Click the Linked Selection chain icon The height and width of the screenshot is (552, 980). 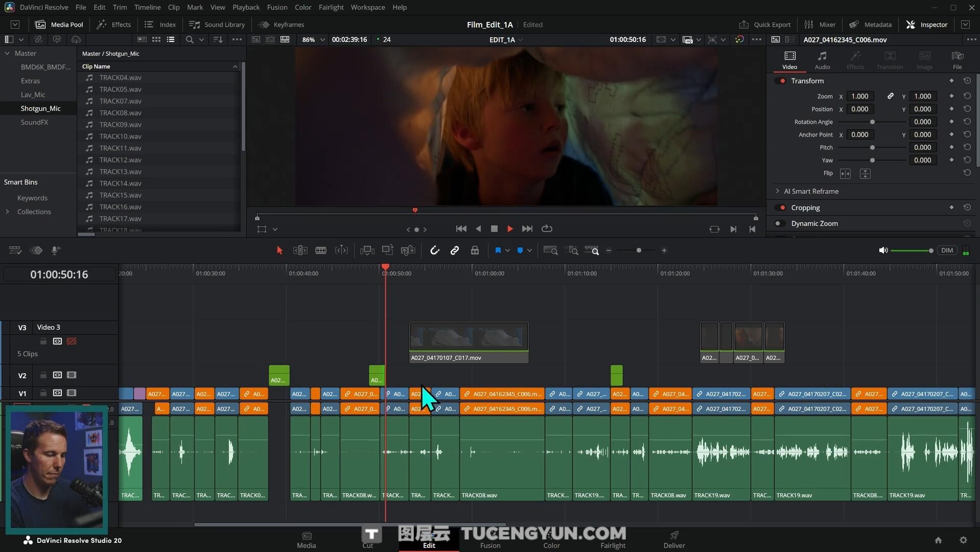coord(454,250)
